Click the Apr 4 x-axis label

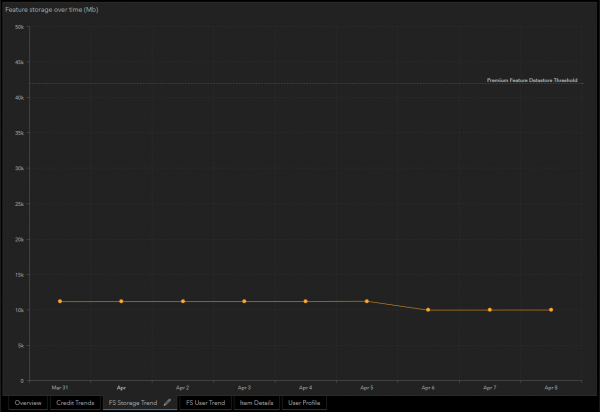coord(305,388)
